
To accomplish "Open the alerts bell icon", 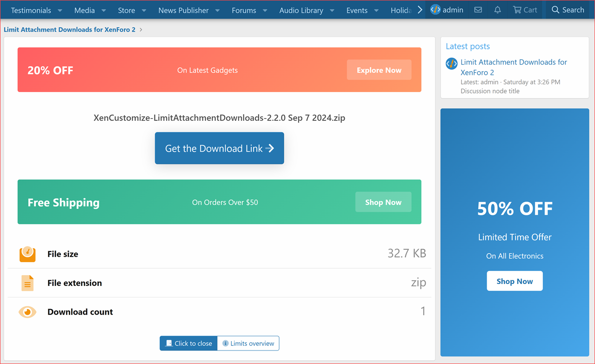I will point(497,10).
